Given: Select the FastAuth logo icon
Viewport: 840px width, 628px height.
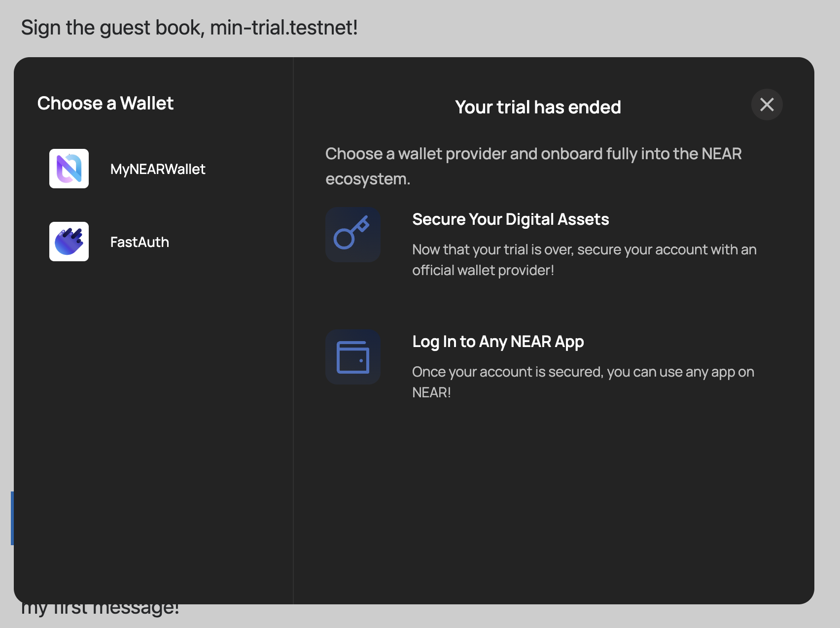Looking at the screenshot, I should 69,242.
